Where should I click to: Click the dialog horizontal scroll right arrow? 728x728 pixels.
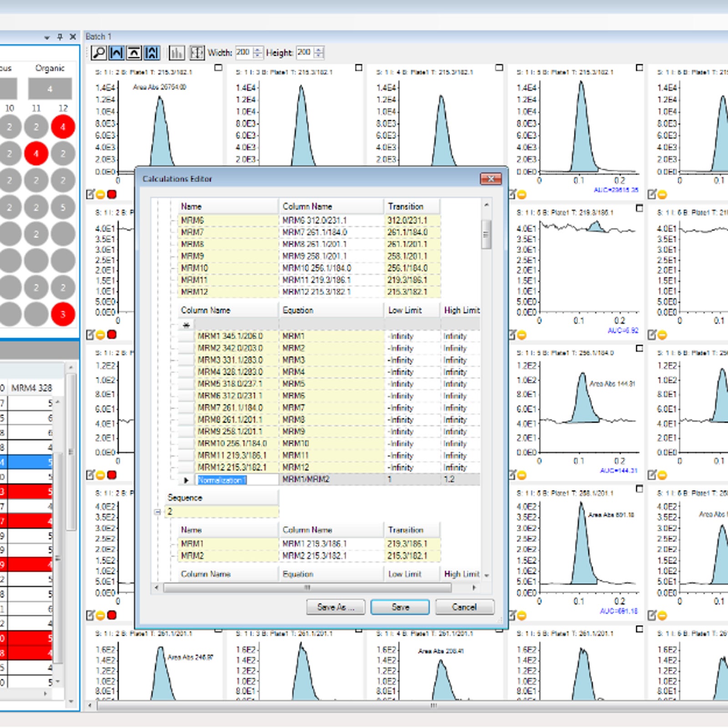(x=474, y=587)
